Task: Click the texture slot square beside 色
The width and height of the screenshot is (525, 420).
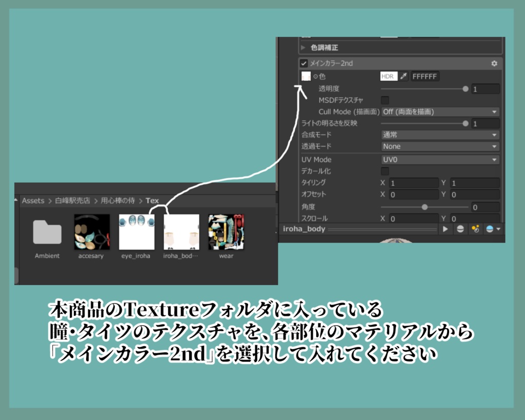Action: click(305, 76)
